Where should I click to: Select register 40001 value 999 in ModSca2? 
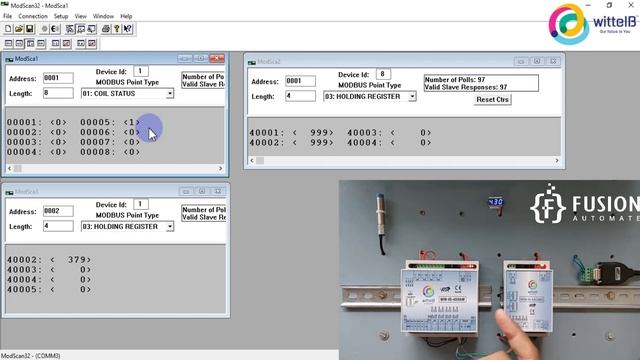pyautogui.click(x=313, y=133)
